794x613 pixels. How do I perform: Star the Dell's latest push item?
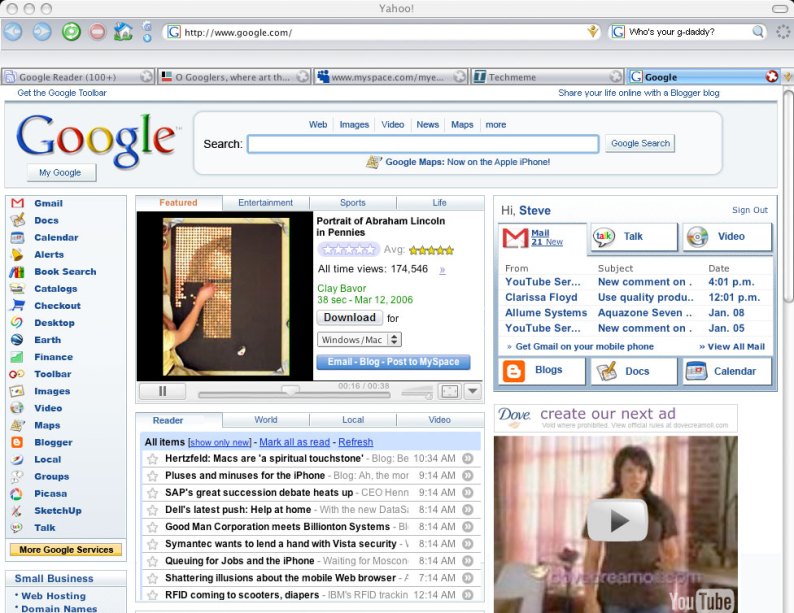click(152, 510)
